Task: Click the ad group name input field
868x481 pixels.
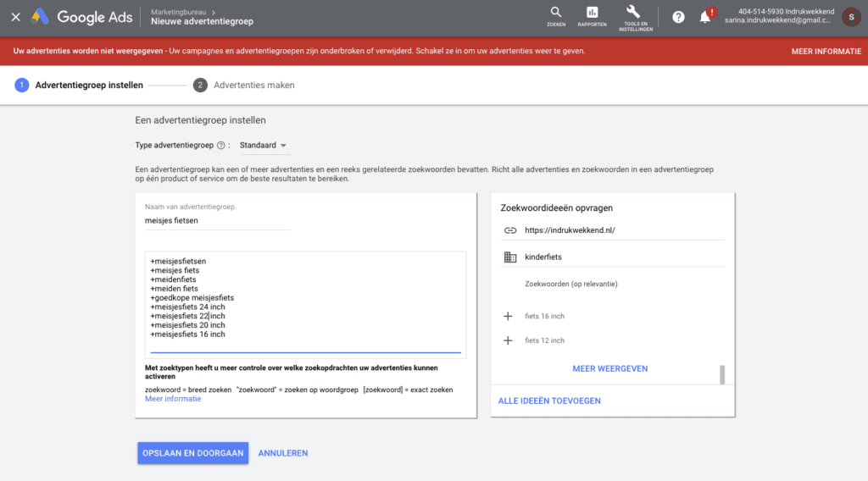Action: [217, 221]
